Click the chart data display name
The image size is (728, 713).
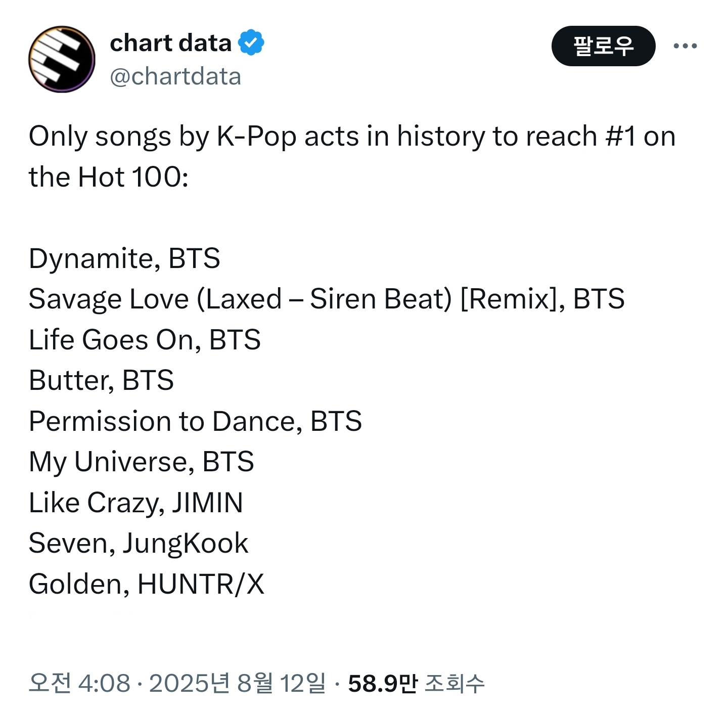(x=170, y=43)
